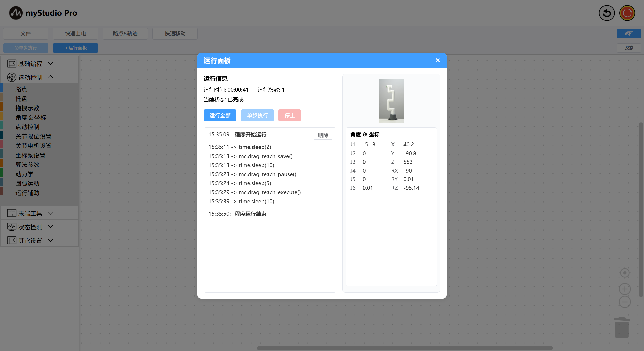Screen dimensions: 644x351
Task: Click the trash can icon
Action: (x=622, y=327)
